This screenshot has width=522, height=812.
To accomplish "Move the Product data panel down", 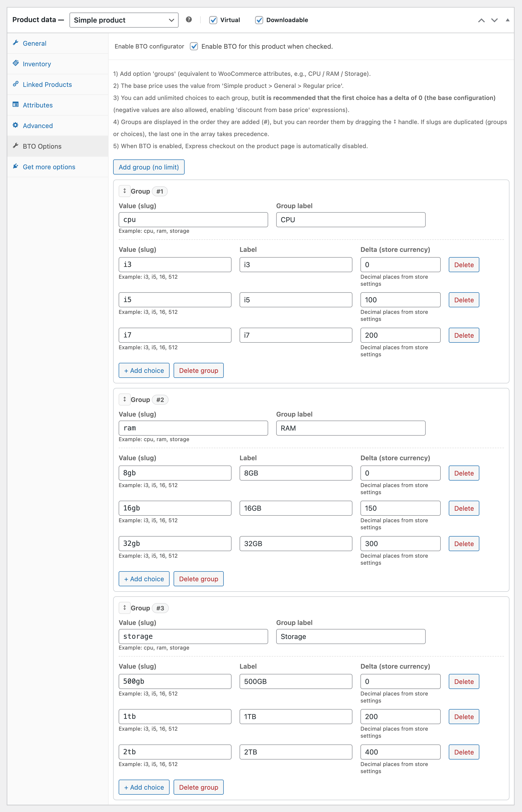I will pos(494,20).
